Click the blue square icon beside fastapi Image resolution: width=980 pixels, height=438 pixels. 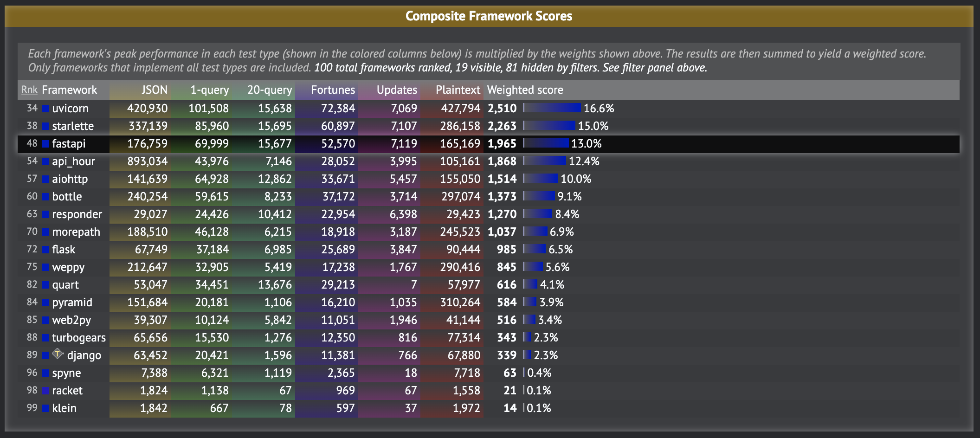click(45, 144)
